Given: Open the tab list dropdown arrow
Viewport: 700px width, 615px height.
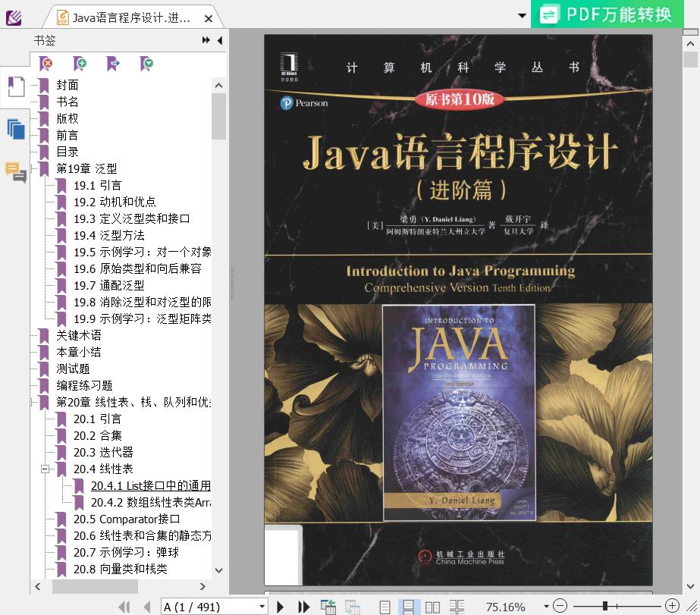Looking at the screenshot, I should click(522, 16).
